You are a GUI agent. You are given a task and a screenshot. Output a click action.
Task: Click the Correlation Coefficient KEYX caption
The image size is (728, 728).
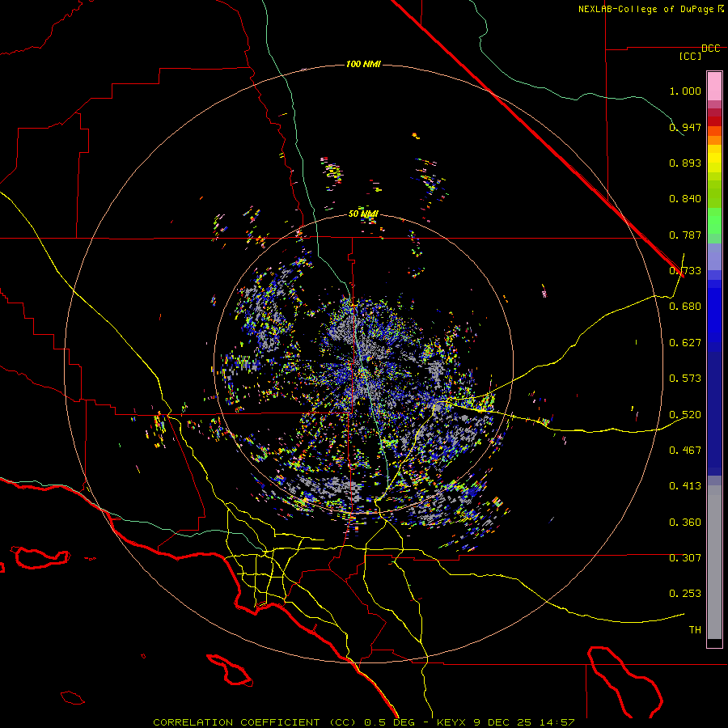[x=364, y=722]
